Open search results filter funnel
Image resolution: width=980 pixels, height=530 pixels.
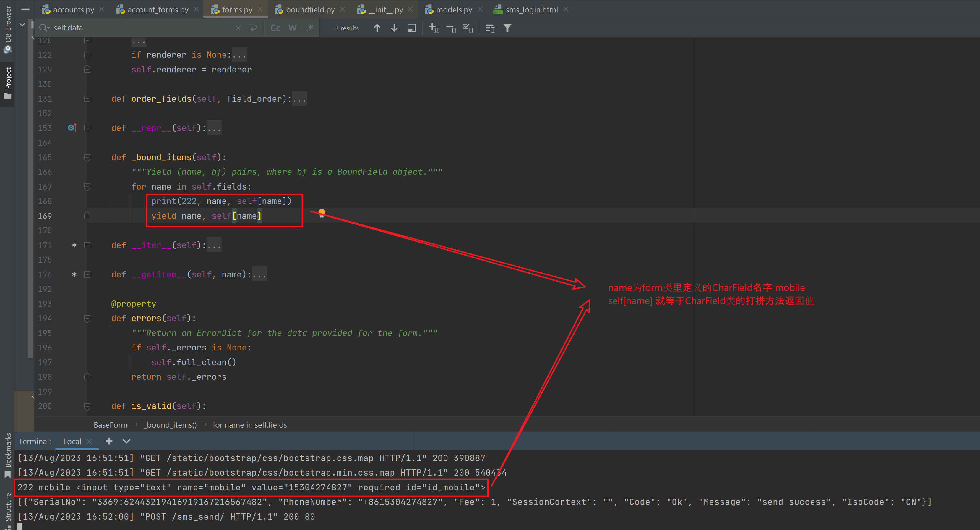click(507, 28)
